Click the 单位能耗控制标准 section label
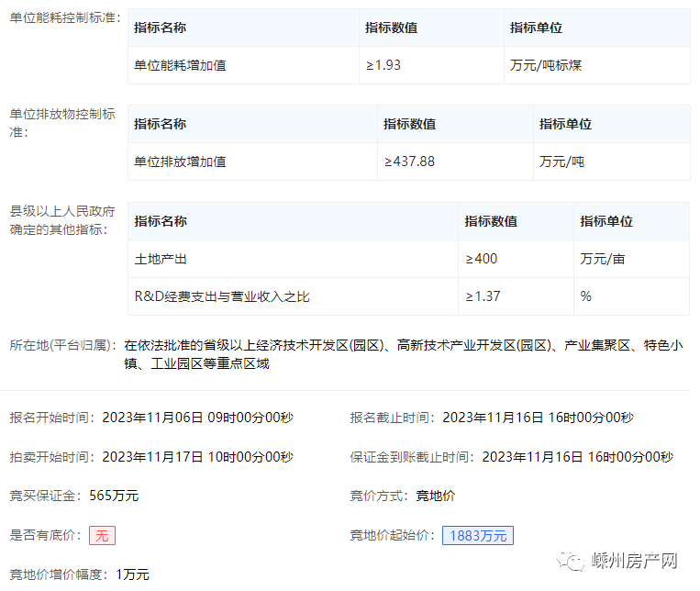This screenshot has height=591, width=700. point(64,17)
